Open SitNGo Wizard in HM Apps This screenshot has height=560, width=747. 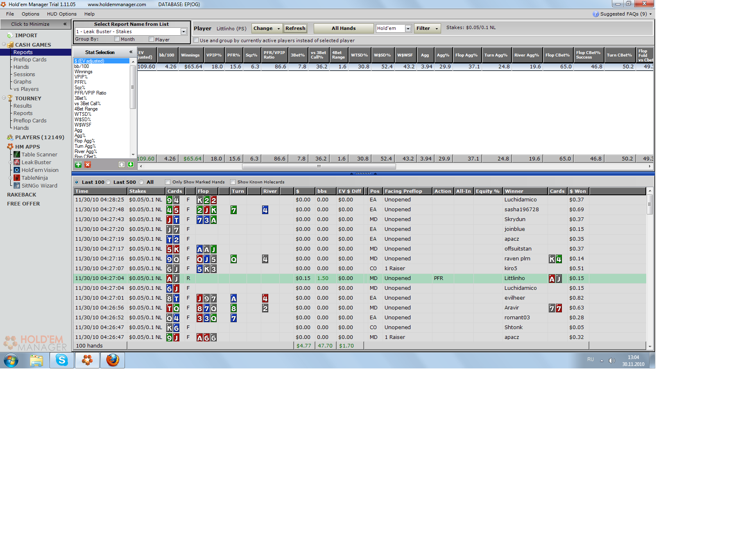[x=17, y=185]
